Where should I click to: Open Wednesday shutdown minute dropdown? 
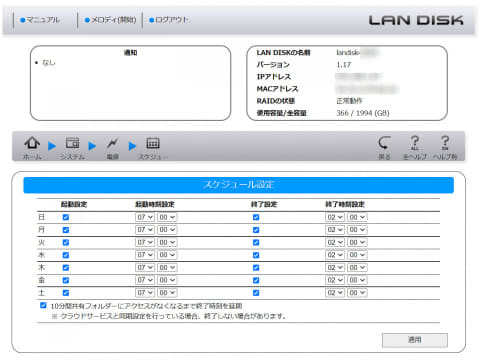point(357,255)
